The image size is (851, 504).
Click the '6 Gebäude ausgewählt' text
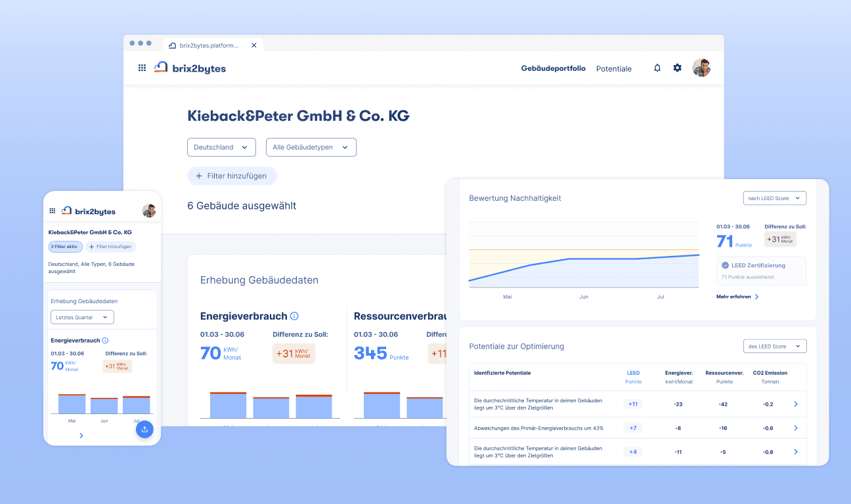point(242,205)
